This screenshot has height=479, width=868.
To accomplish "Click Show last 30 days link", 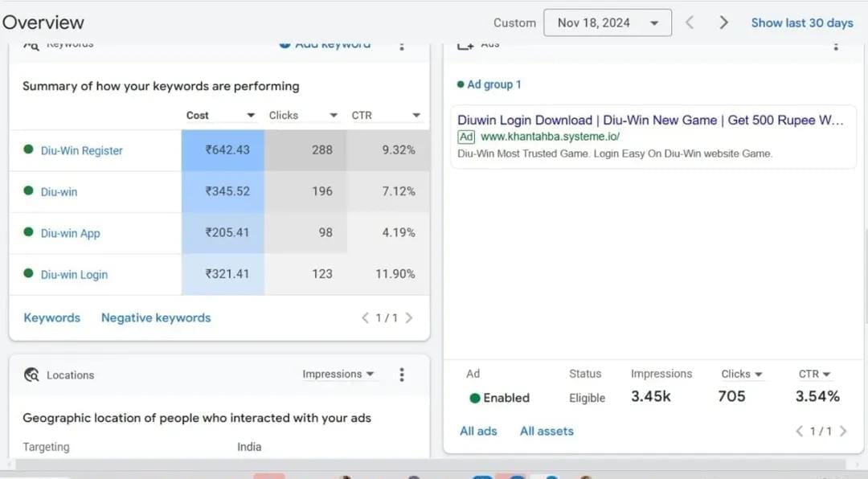I will 801,23.
